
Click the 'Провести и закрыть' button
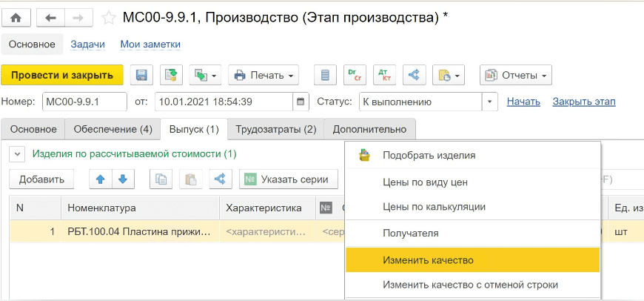[x=62, y=75]
